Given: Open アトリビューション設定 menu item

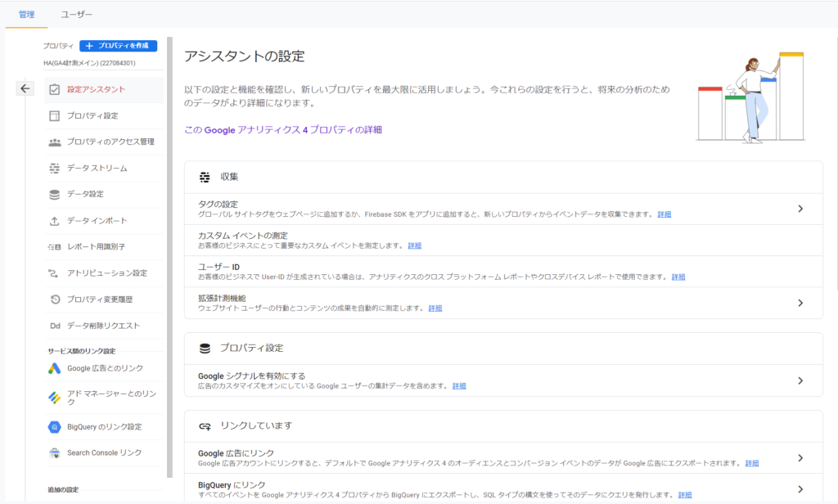Looking at the screenshot, I should click(x=104, y=273).
